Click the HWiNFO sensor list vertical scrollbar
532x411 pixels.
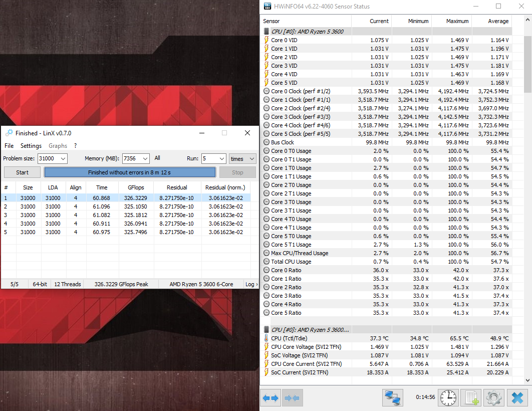(x=528, y=200)
